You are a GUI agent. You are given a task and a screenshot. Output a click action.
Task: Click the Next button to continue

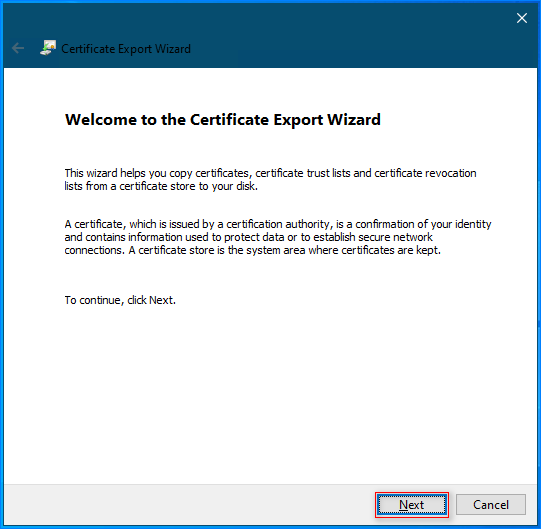[x=412, y=504]
